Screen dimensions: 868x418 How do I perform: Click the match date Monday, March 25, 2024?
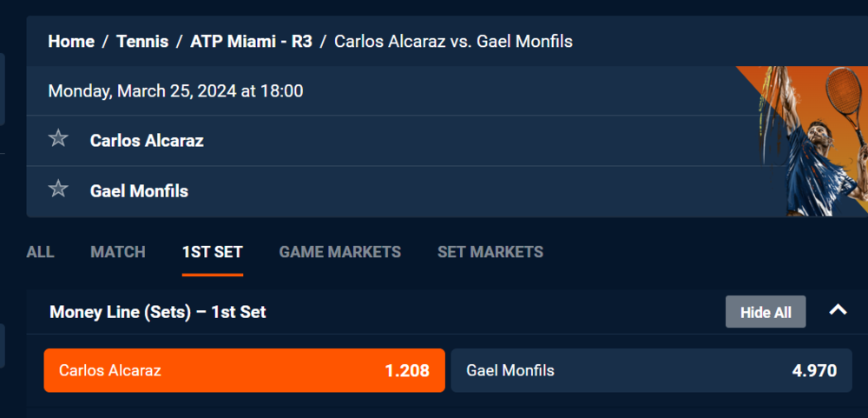coord(175,90)
